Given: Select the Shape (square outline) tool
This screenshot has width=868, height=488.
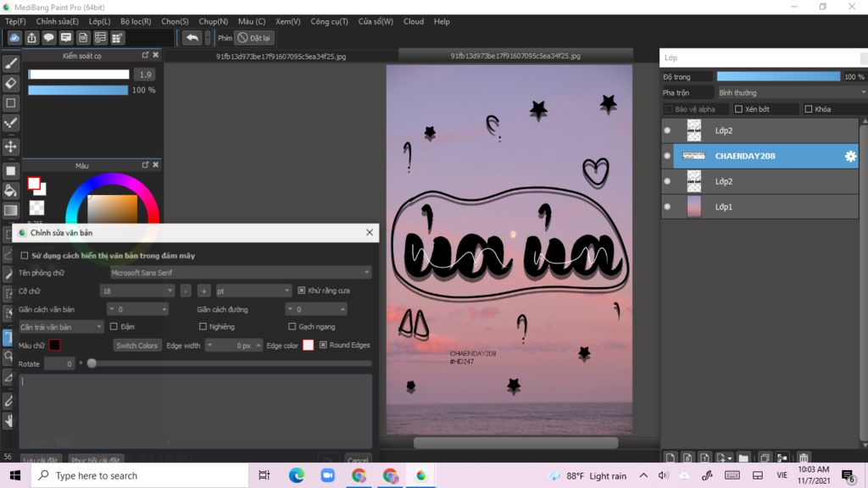Looking at the screenshot, I should pyautogui.click(x=10, y=103).
